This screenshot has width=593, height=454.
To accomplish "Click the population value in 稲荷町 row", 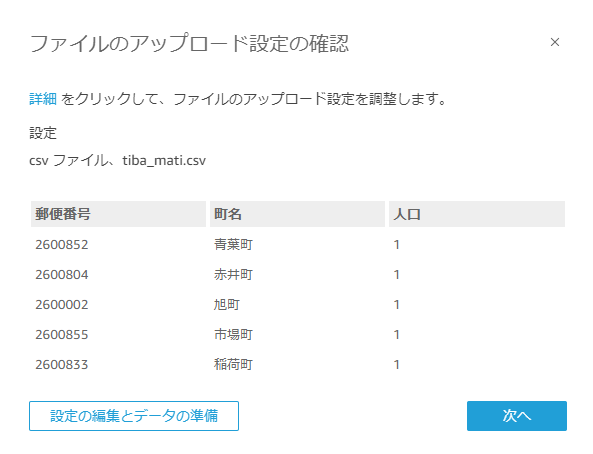I will 396,364.
